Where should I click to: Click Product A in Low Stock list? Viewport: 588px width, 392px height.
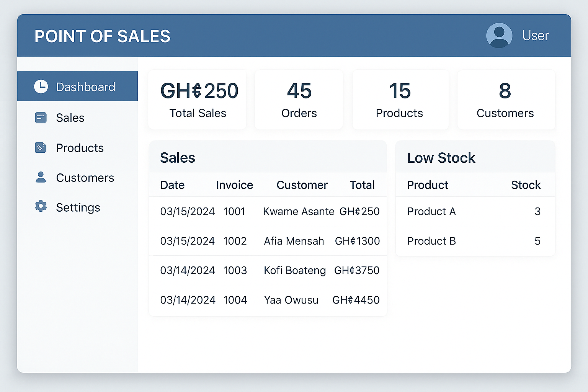(431, 211)
